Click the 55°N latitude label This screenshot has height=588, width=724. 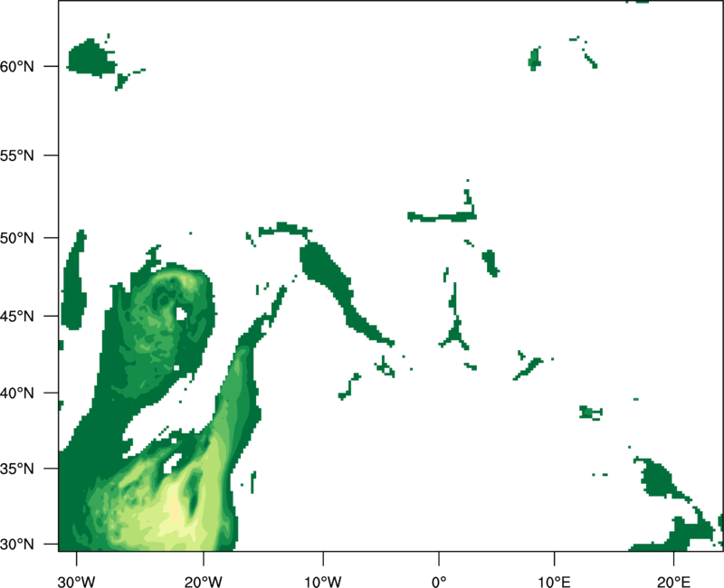pos(17,156)
